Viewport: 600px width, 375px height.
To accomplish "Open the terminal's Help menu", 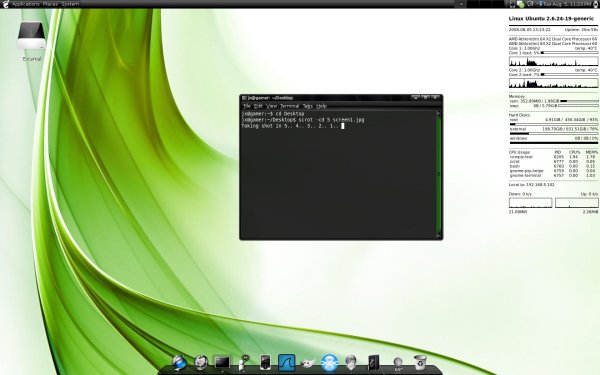I will tap(321, 106).
